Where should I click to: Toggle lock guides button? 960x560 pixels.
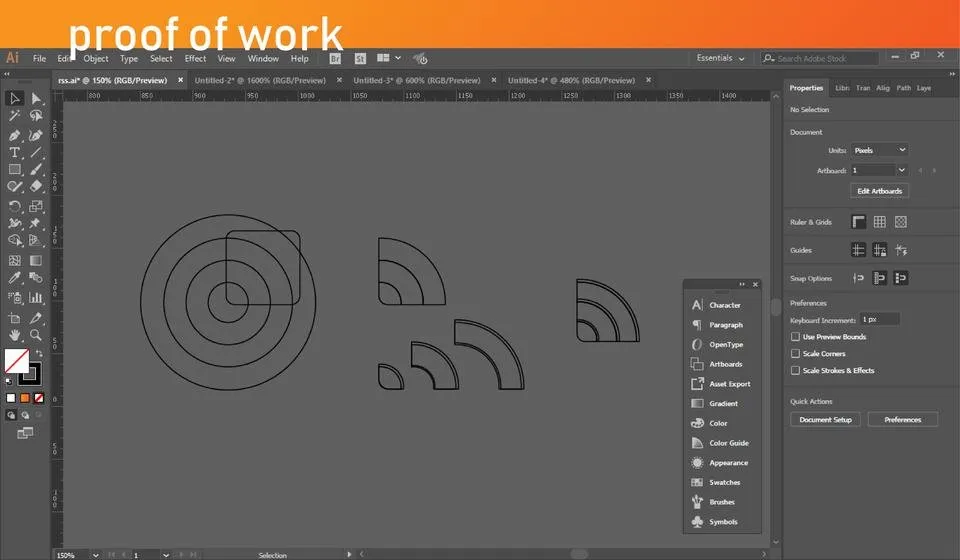[880, 250]
